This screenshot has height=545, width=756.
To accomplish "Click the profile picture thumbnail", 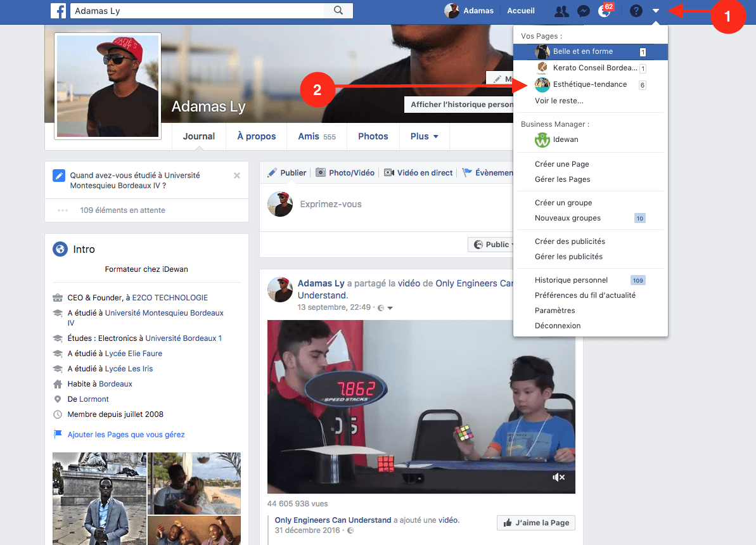I will coord(108,86).
